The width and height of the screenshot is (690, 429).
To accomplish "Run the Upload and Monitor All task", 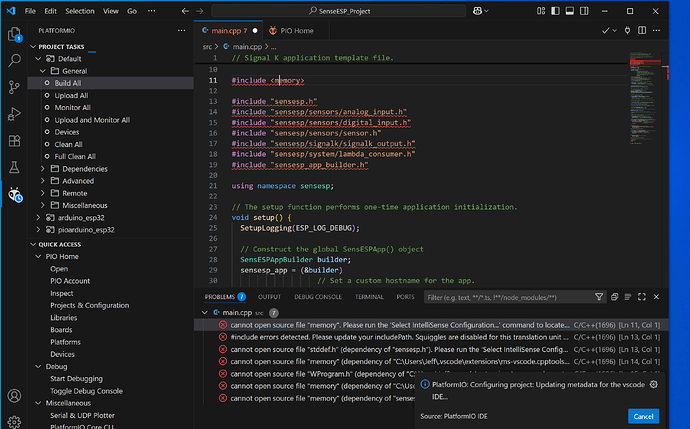I will 92,120.
